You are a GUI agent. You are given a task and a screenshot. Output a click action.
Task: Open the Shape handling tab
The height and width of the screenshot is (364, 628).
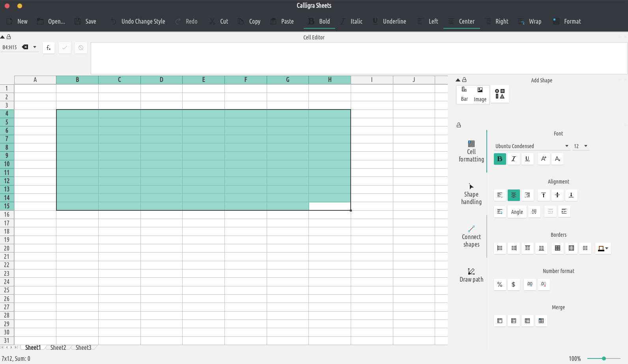[471, 194]
